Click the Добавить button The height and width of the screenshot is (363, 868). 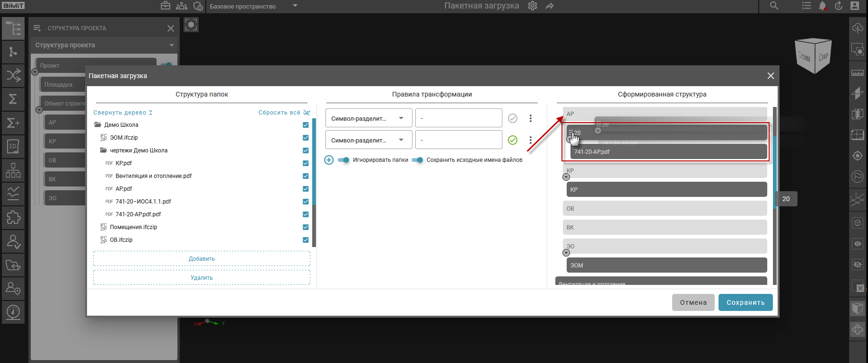[202, 259]
